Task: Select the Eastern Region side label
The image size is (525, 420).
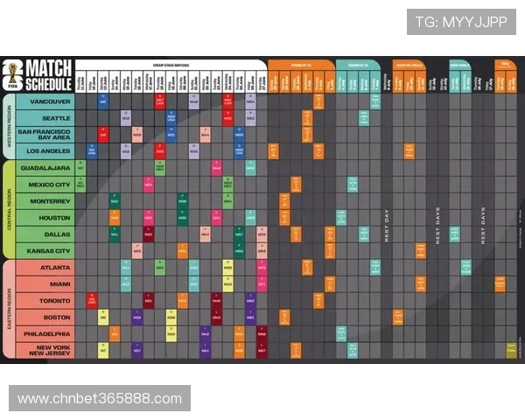Action: tap(9, 309)
